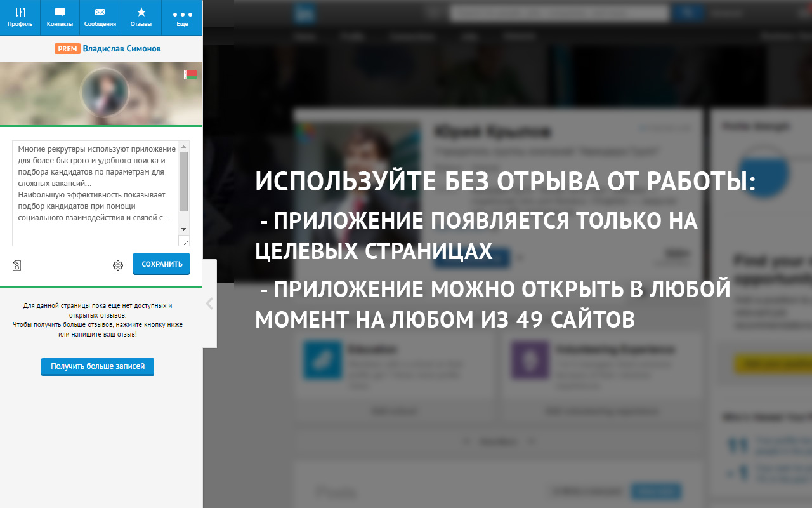Click the text 'Для данной страницы пока еще нет доступных'

(x=98, y=305)
